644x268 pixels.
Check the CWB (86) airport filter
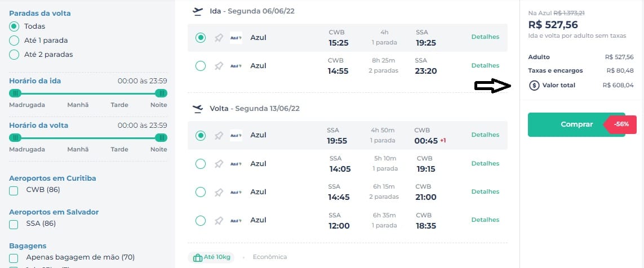14,190
